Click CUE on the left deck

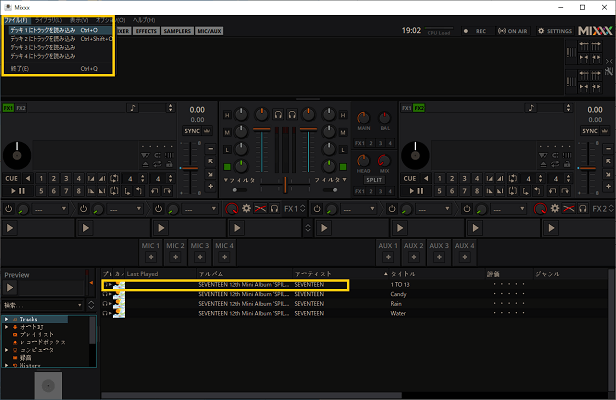(x=11, y=178)
